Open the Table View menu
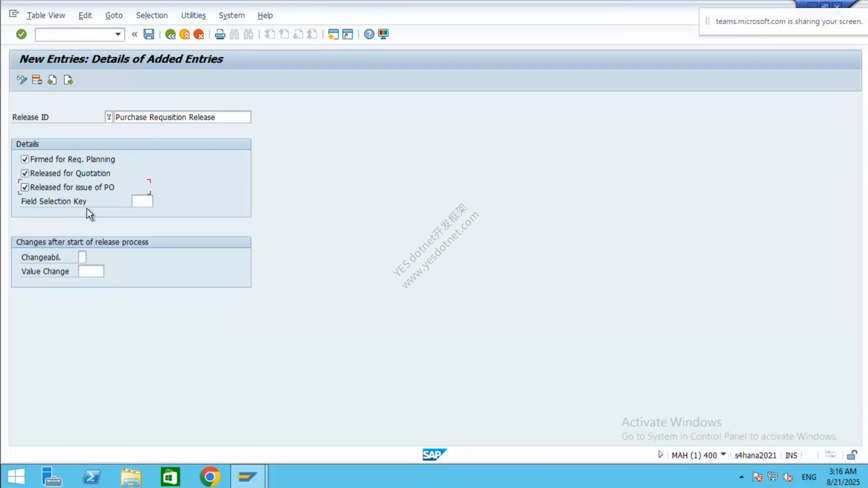This screenshot has width=868, height=488. (46, 15)
